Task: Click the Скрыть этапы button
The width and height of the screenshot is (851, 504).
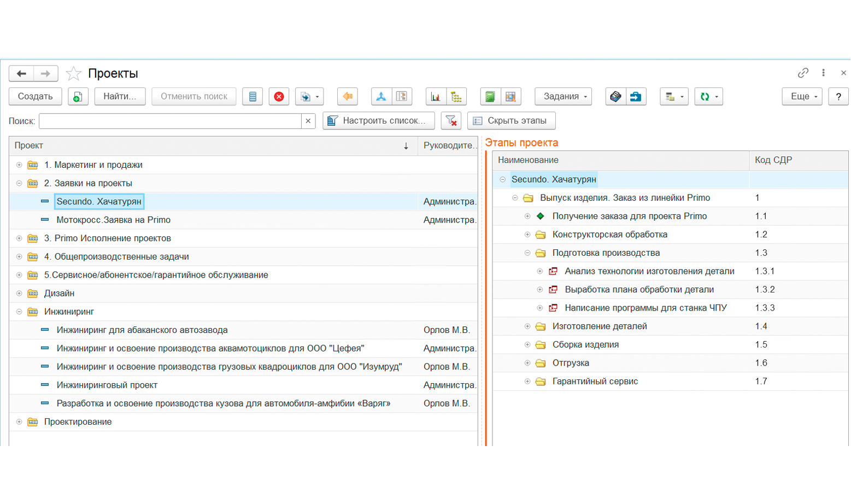Action: (x=511, y=121)
